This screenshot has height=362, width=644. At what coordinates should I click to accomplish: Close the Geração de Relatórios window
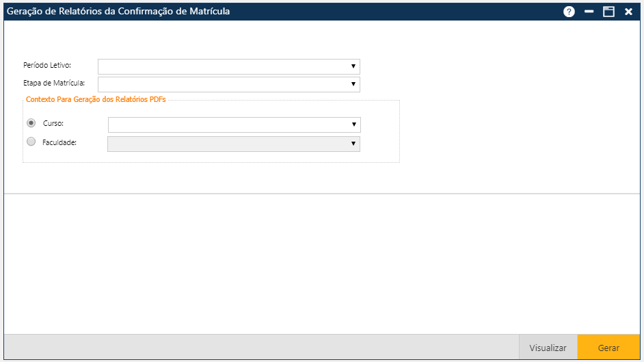[x=628, y=12]
